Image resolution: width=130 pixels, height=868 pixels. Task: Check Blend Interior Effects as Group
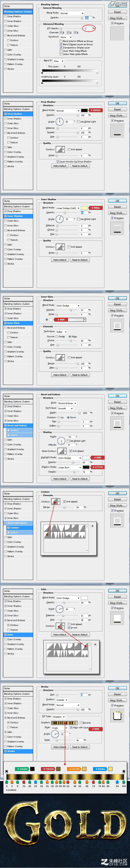point(61,41)
